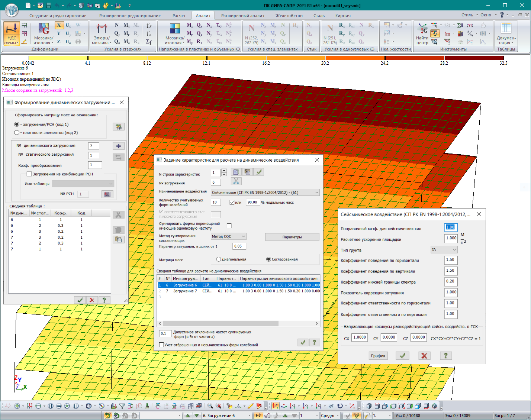The width and height of the screenshot is (531, 420).
Task: Click the scissors icon in characteristics dialog
Action: [x=236, y=181]
